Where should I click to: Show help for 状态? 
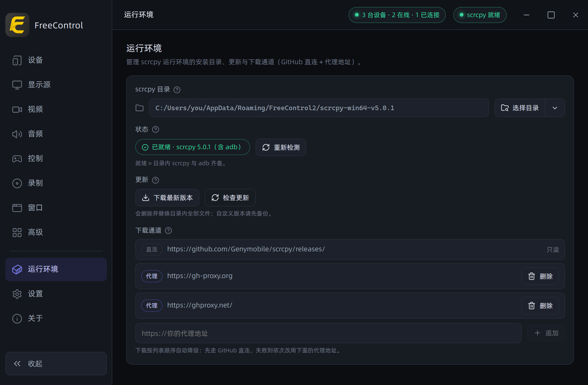point(156,129)
